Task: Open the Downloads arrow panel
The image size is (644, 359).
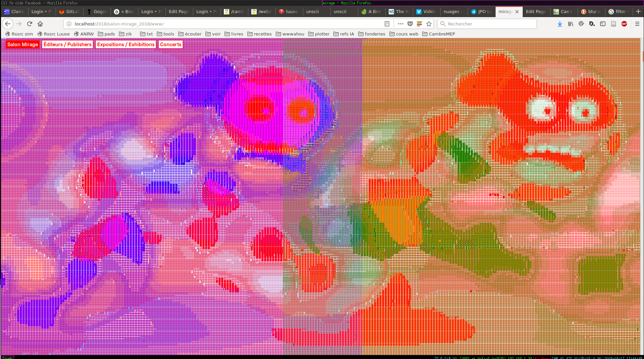Action: (x=560, y=24)
